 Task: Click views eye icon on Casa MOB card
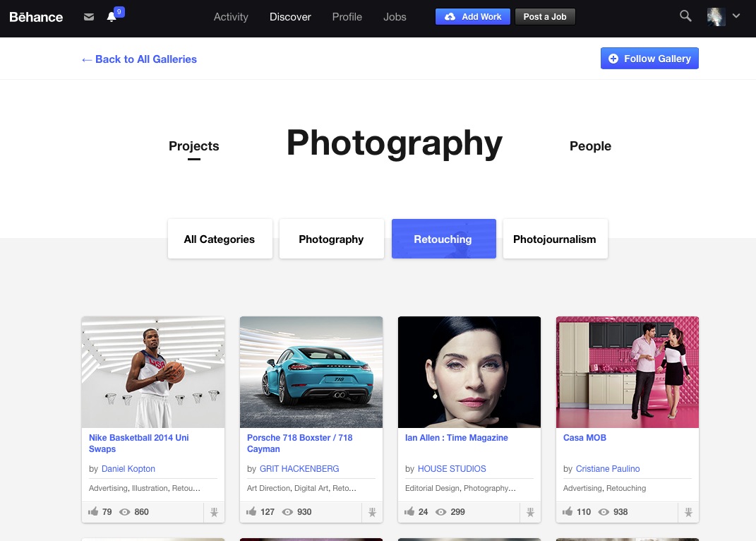click(604, 512)
